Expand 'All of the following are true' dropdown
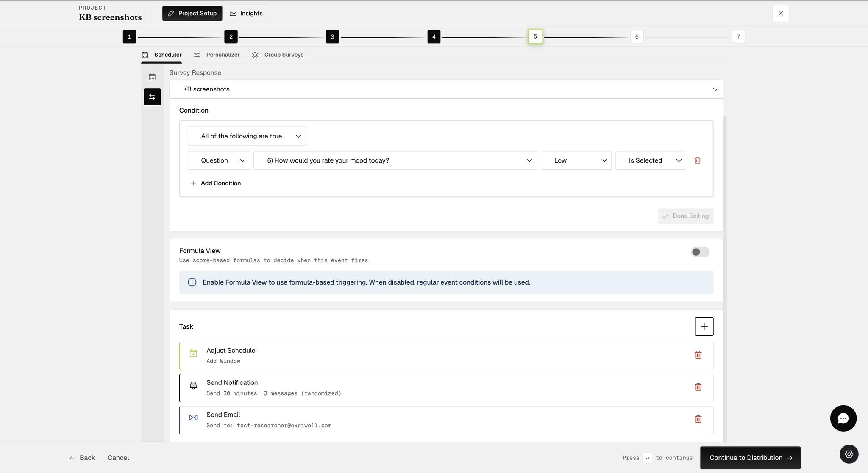The width and height of the screenshot is (868, 473). pos(247,136)
